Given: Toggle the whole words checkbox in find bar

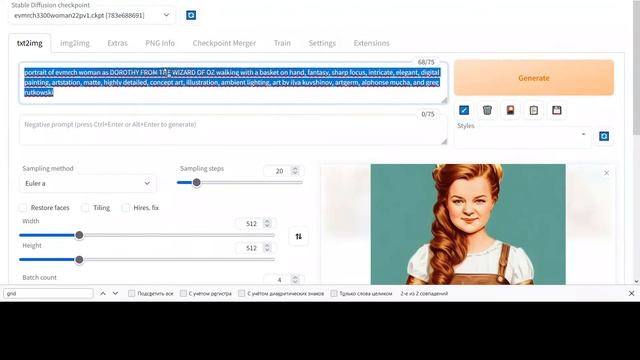Looking at the screenshot, I should (x=334, y=293).
